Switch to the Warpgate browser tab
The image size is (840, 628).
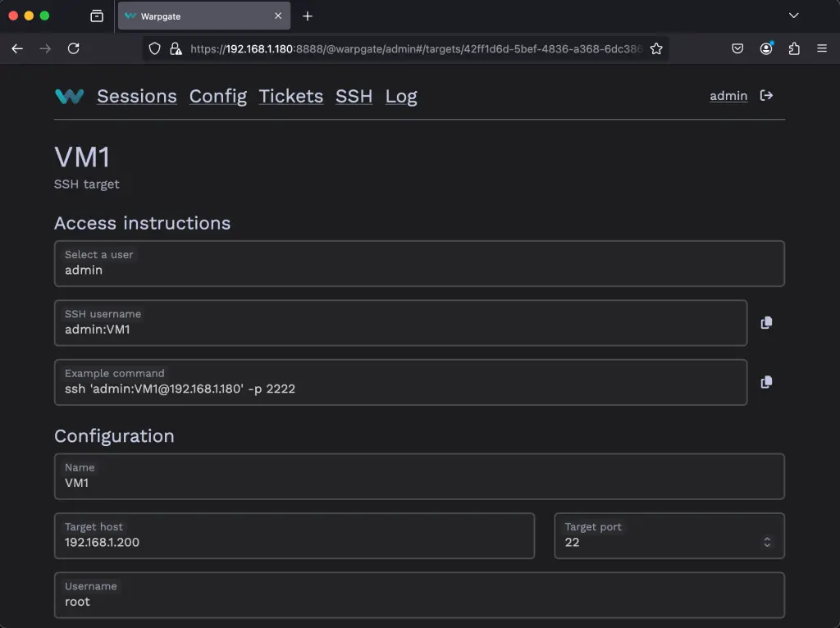click(x=197, y=16)
